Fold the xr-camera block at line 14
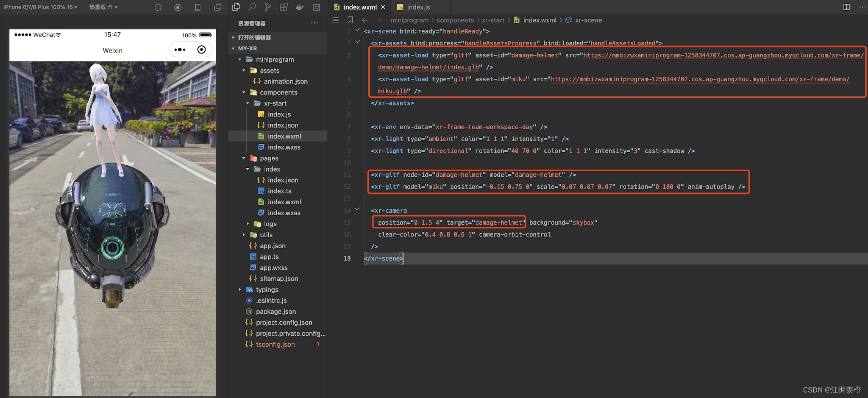Viewport: 868px width, 398px height. tap(357, 209)
